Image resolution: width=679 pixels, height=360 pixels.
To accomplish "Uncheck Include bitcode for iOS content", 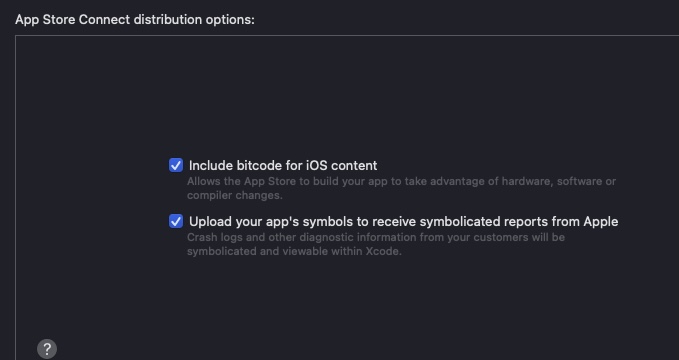I will point(176,165).
